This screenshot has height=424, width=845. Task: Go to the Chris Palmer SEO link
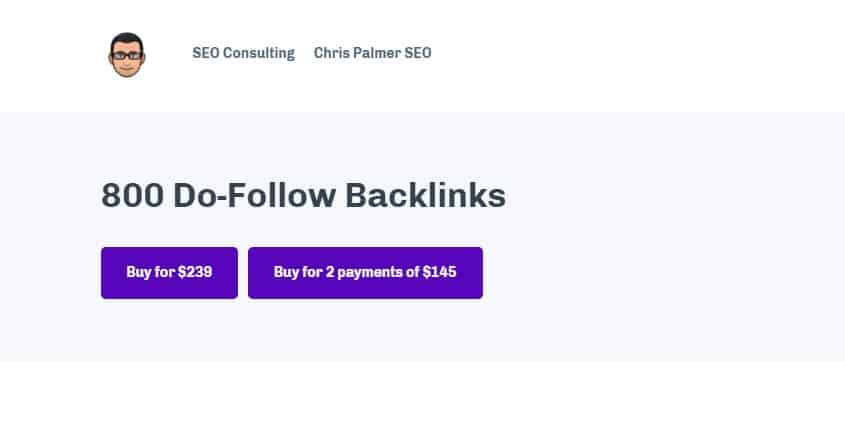pos(372,53)
